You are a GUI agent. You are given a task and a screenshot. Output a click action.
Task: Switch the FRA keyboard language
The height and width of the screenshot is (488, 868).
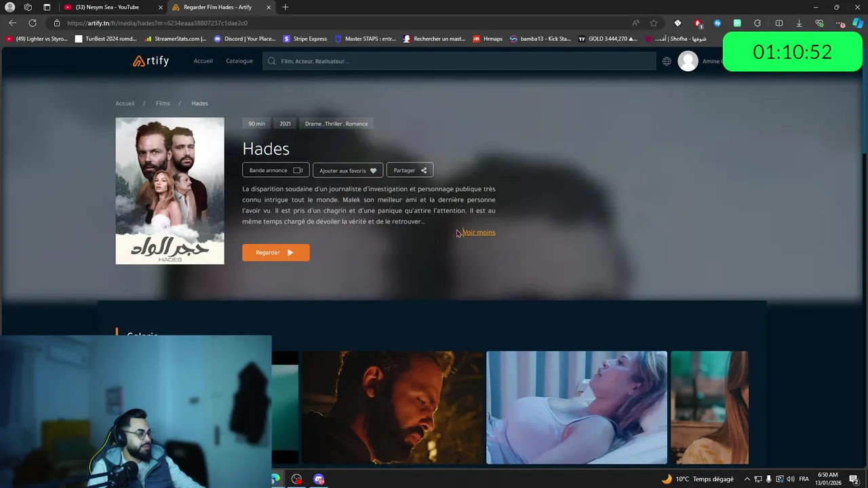point(804,479)
